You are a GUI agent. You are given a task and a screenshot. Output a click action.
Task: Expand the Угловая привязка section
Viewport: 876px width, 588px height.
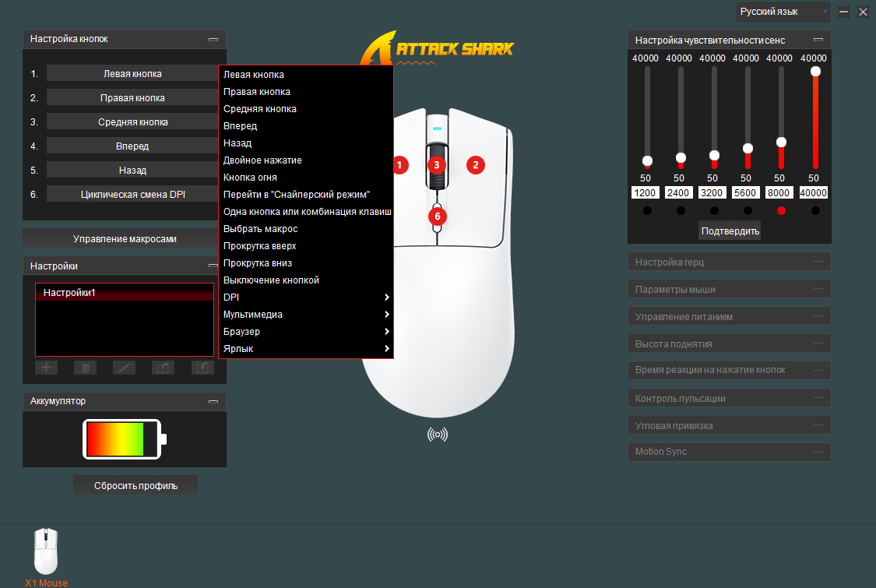click(729, 425)
